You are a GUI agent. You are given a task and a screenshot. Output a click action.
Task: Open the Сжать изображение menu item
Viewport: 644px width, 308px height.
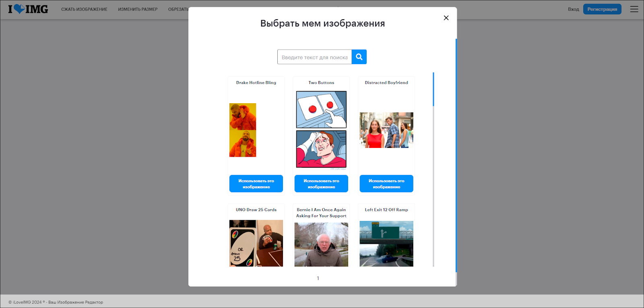[x=84, y=9]
